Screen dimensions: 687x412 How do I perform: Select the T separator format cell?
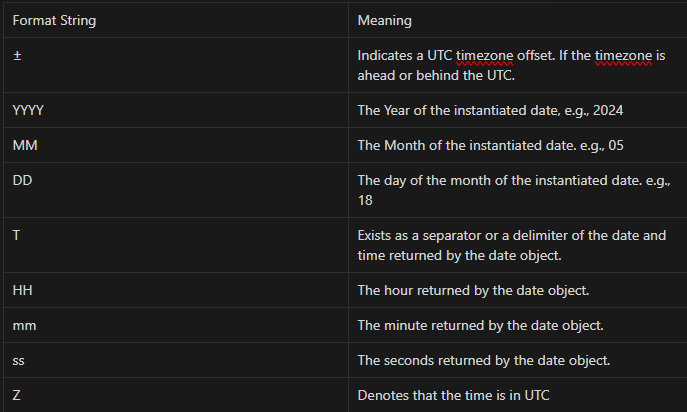(x=16, y=235)
